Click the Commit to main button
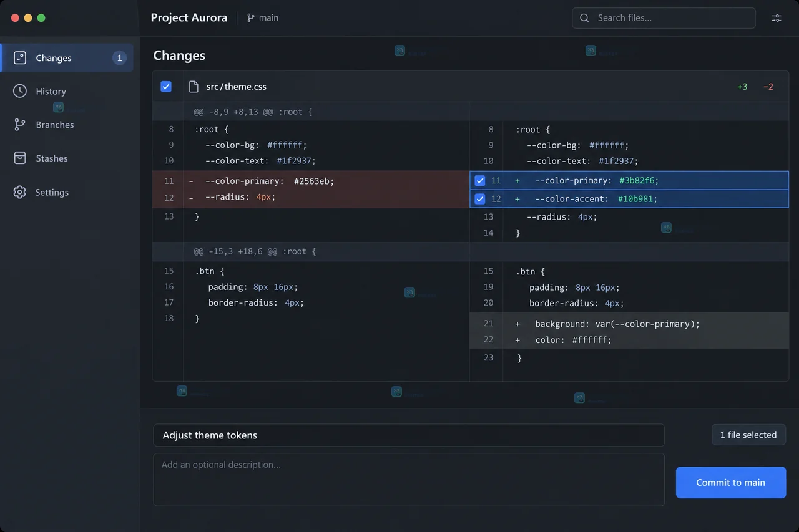Image resolution: width=799 pixels, height=532 pixels. pyautogui.click(x=731, y=482)
